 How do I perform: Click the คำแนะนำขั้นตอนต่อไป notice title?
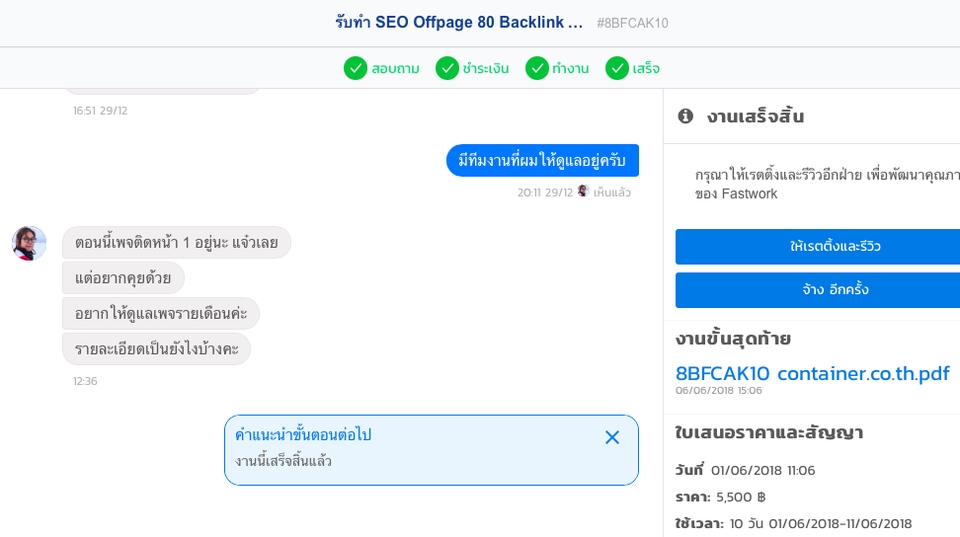pyautogui.click(x=303, y=435)
